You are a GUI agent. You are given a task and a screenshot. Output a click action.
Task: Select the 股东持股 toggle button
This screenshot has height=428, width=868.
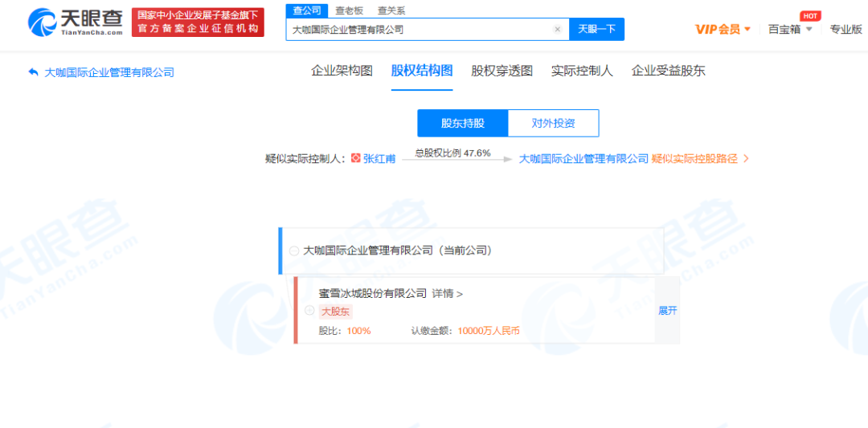pyautogui.click(x=463, y=123)
